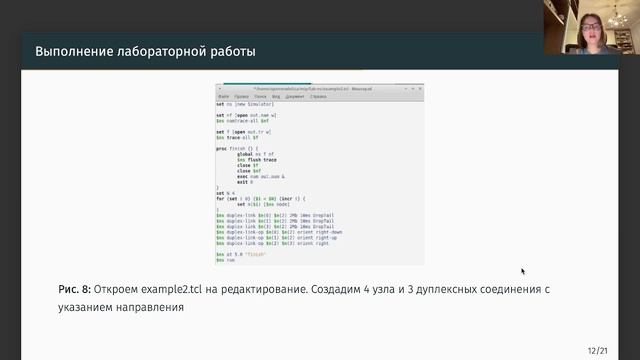The image size is (640, 360).
Task: Click the 'for {set i 0}' loop line
Action: tap(260, 199)
